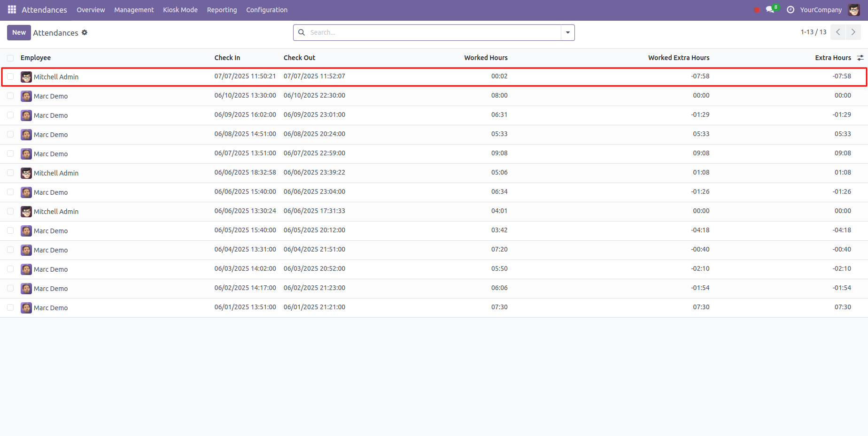The width and height of the screenshot is (868, 436).
Task: Open the apps grid home menu icon
Action: coord(12,9)
